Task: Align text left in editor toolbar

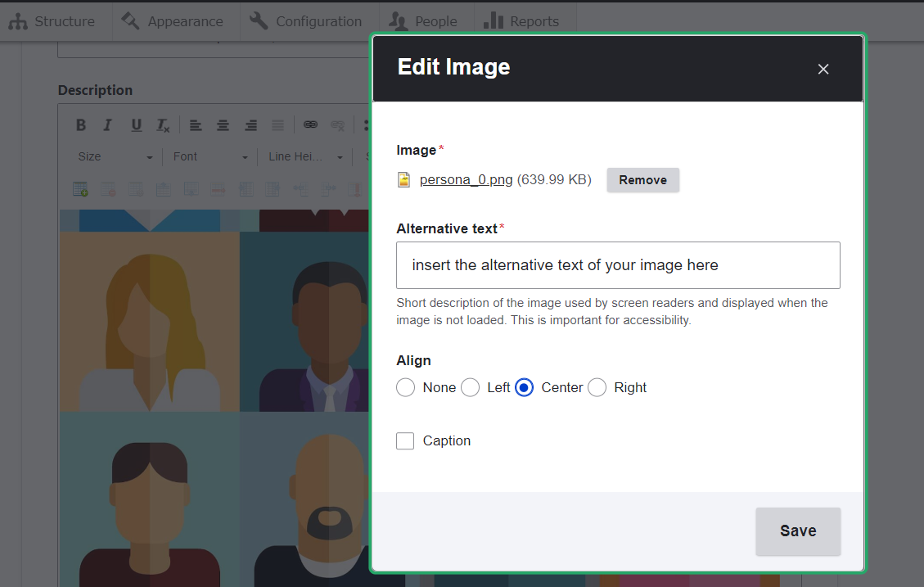Action: pyautogui.click(x=195, y=125)
